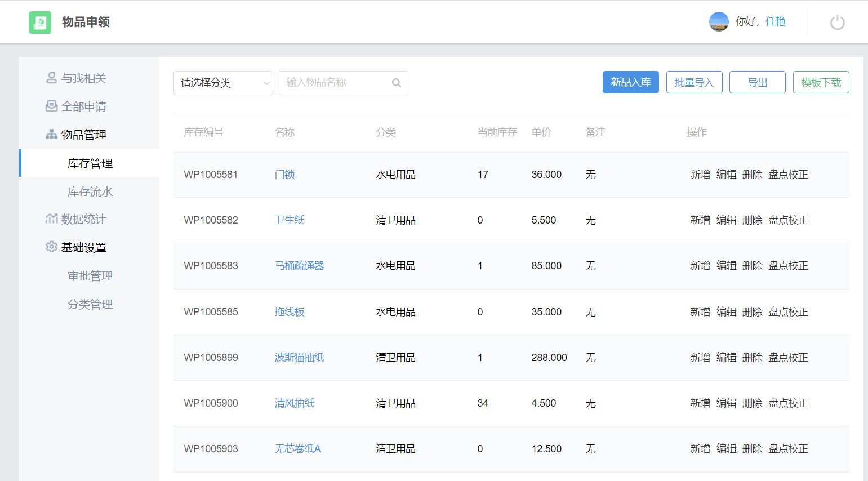Switch to 库存流水 submenu
Viewport: 868px width, 481px height.
90,191
